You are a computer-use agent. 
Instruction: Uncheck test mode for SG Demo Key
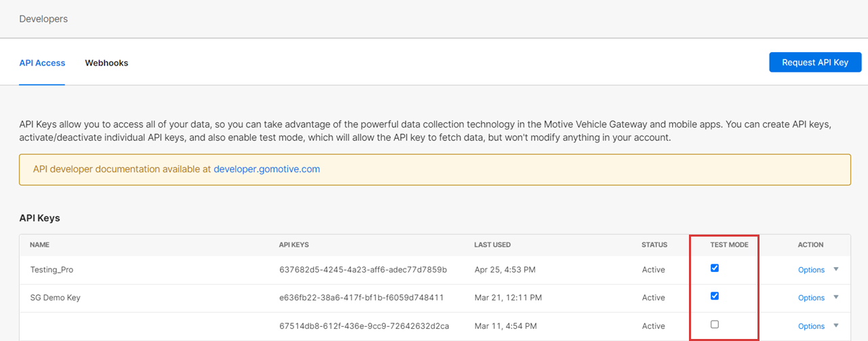pos(715,296)
